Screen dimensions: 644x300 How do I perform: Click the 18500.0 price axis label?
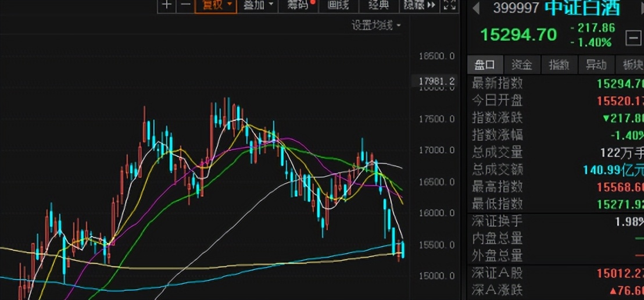(x=437, y=56)
